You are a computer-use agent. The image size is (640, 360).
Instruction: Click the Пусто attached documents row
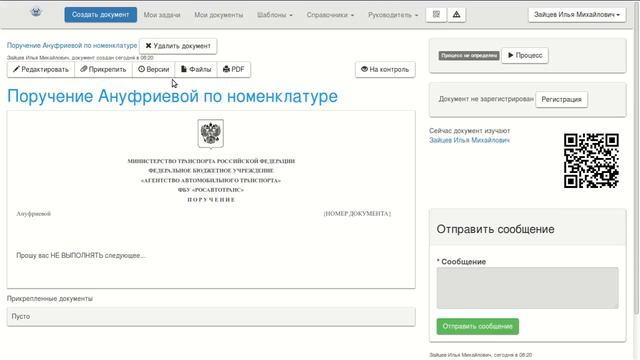pyautogui.click(x=211, y=316)
